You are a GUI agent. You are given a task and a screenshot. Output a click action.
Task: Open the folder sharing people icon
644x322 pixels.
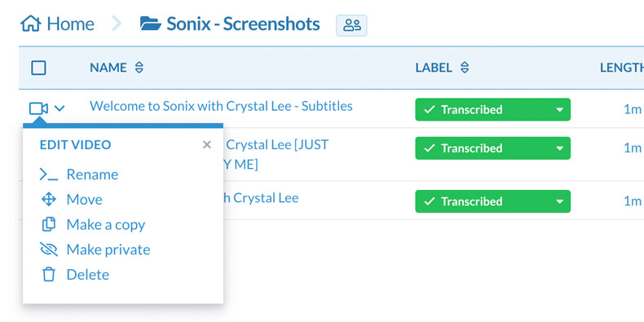coord(351,25)
